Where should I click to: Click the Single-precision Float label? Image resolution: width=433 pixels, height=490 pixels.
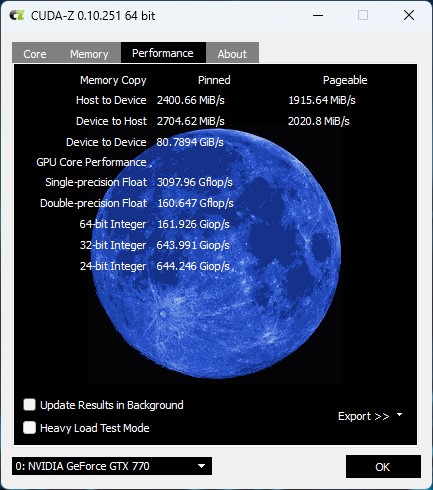click(96, 182)
